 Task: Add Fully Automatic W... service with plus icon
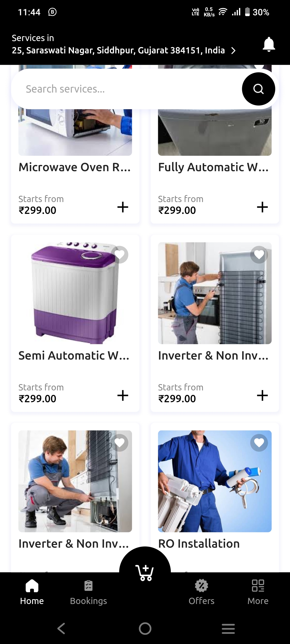pos(262,207)
